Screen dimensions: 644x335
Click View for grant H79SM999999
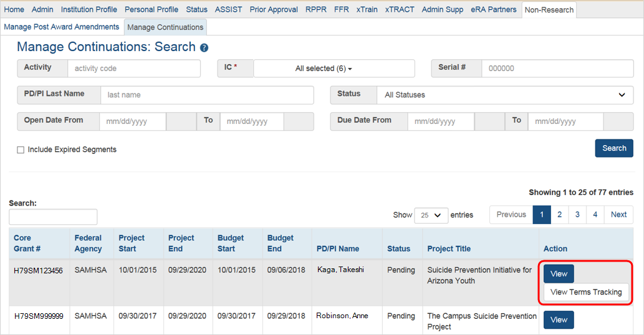(559, 320)
